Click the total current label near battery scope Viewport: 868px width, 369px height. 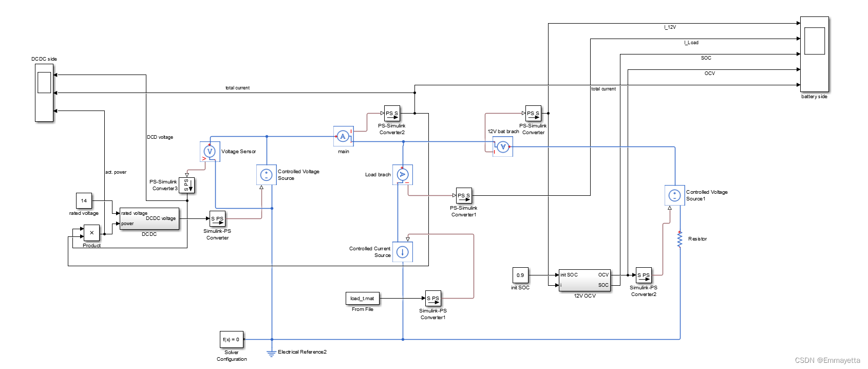click(x=603, y=89)
